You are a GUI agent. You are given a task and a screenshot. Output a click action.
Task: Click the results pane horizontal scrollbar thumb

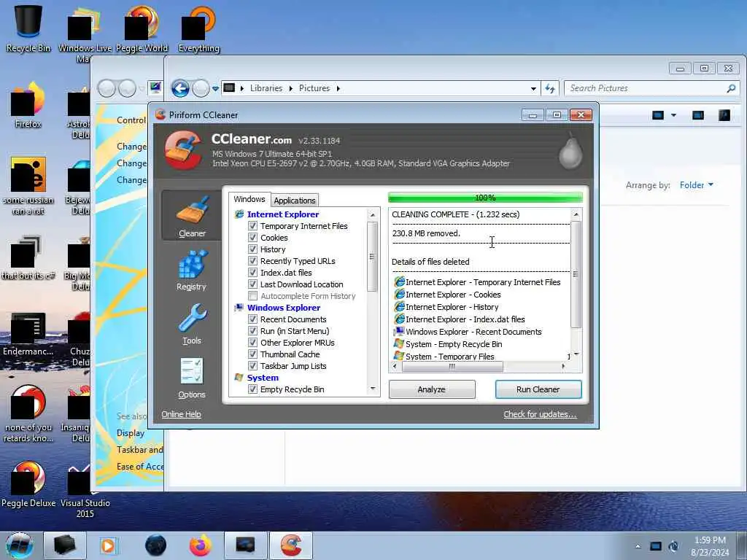[452, 366]
